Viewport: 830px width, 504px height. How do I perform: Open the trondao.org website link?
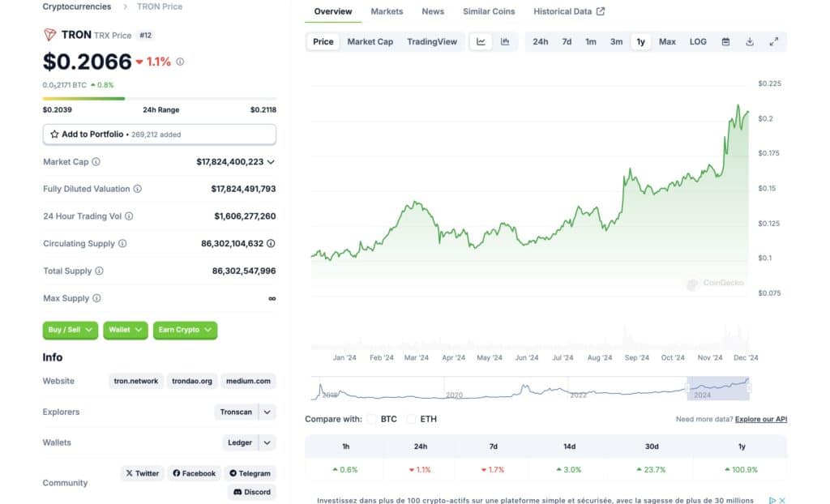tap(192, 381)
